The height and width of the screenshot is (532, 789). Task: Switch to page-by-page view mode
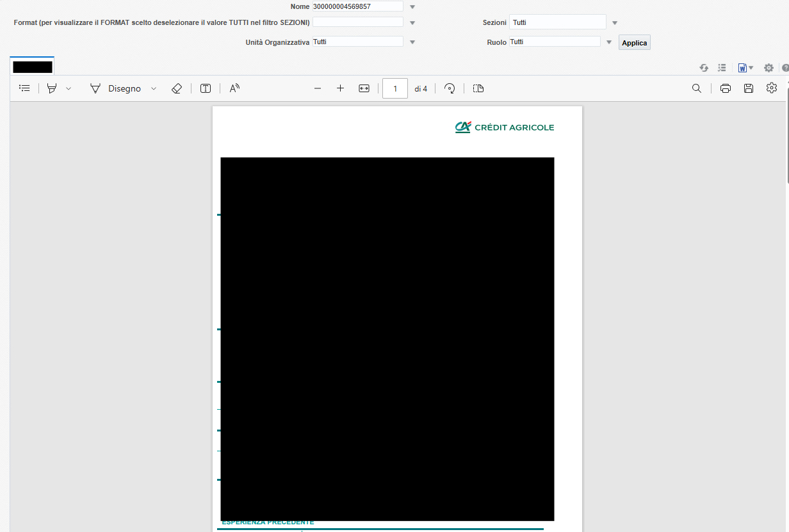pos(478,88)
